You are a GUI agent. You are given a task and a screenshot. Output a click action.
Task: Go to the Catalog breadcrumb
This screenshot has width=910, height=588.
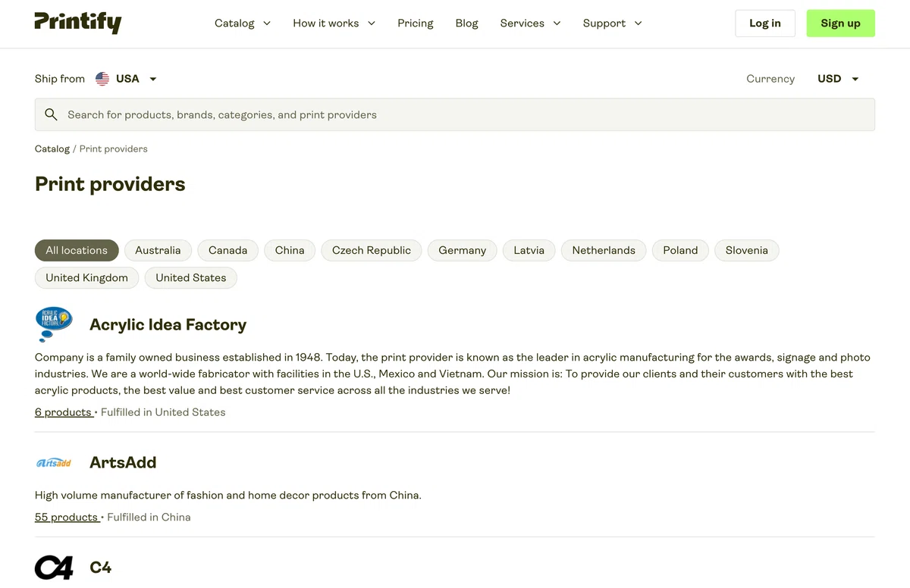[52, 149]
